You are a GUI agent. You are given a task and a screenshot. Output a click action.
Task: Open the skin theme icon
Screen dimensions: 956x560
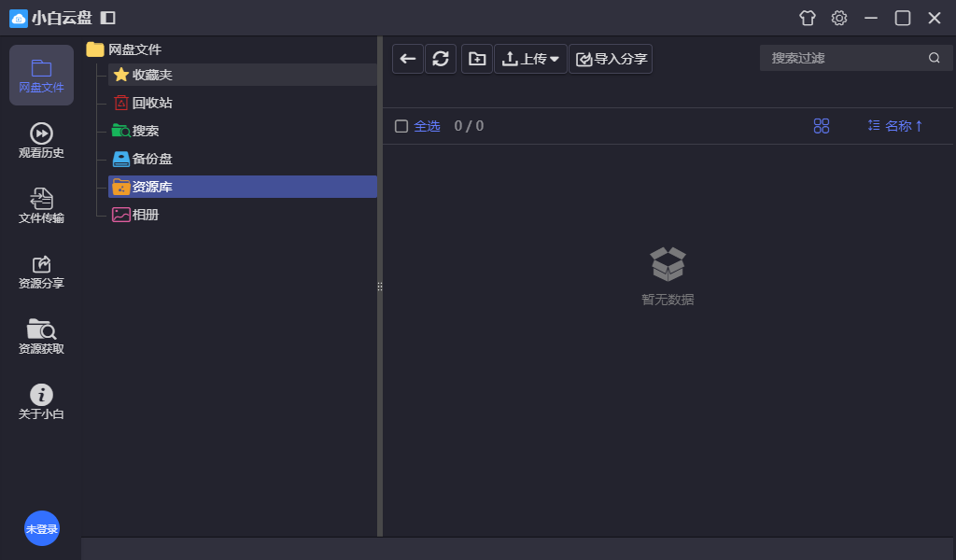(x=808, y=18)
